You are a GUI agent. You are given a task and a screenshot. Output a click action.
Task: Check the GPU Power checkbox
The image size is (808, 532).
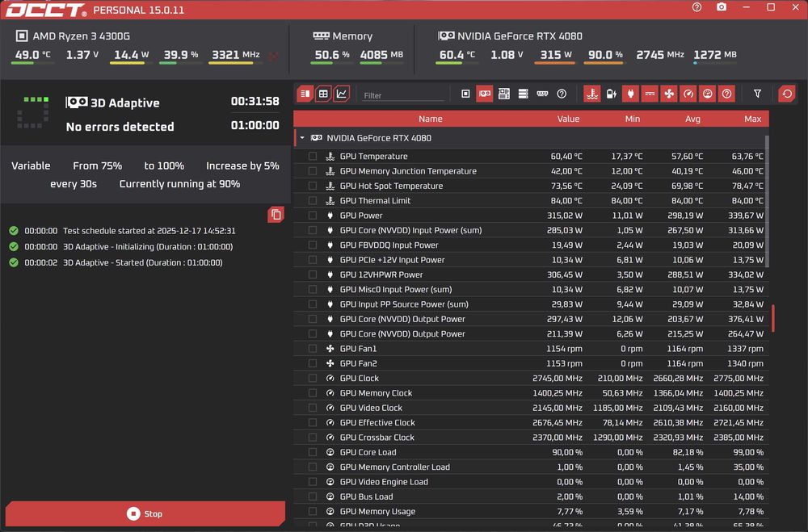(313, 216)
